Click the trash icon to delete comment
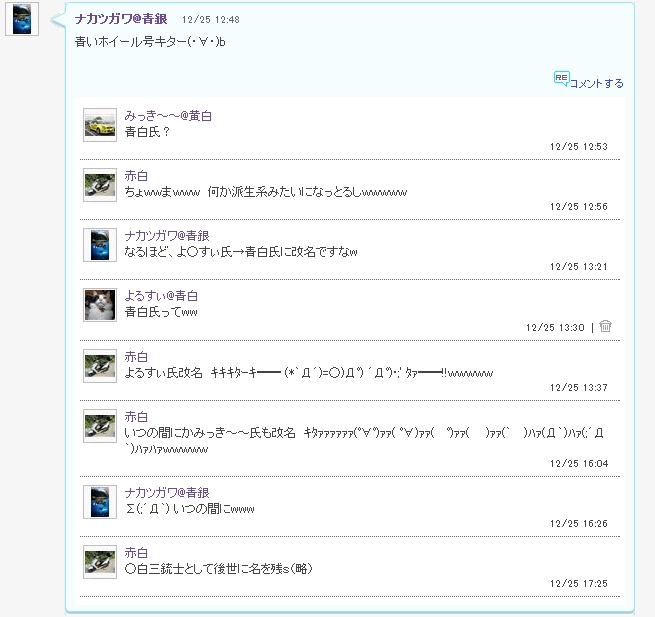Viewport: 655px width, 617px height. click(x=605, y=326)
